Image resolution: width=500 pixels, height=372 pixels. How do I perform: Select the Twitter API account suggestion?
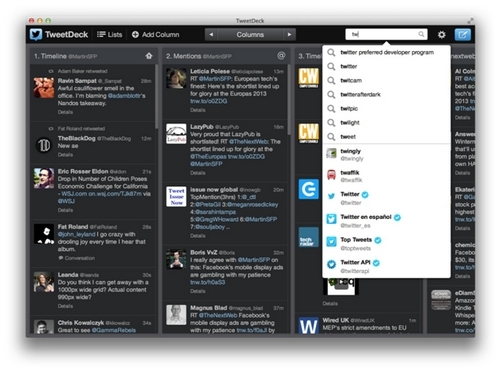point(386,266)
